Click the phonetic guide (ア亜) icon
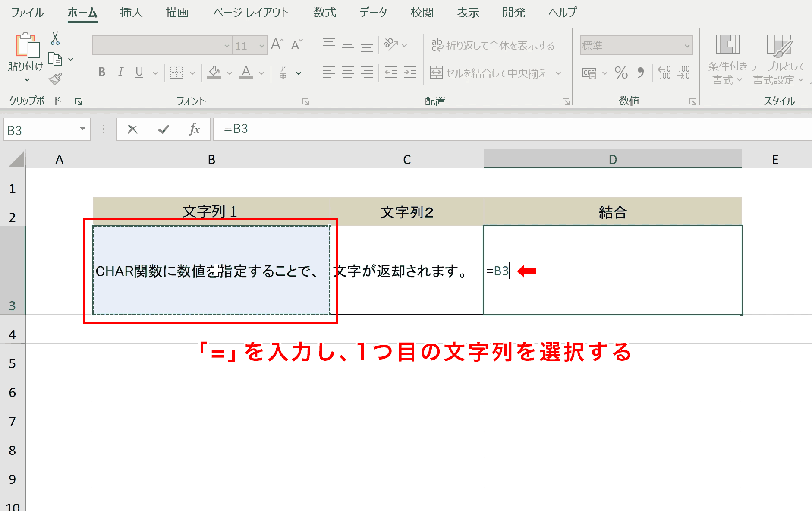Screen dimensions: 812x511 click(x=283, y=73)
